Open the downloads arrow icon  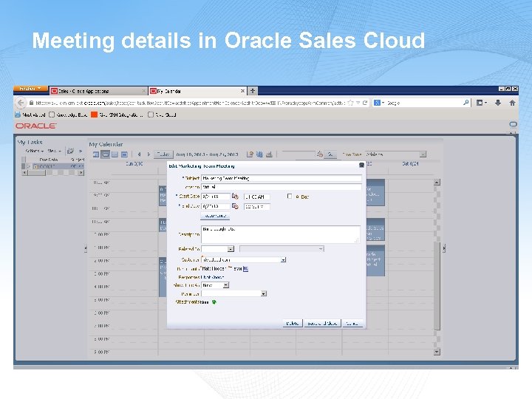[498, 103]
